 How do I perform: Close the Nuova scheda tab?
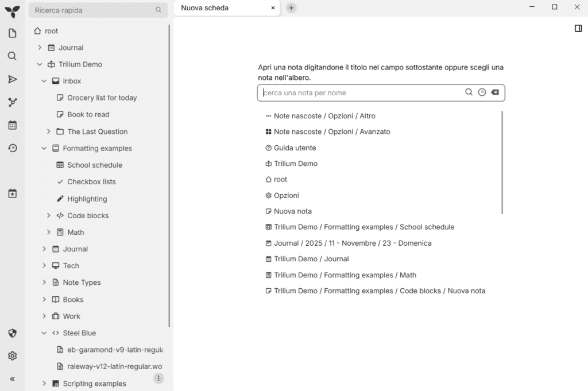pyautogui.click(x=273, y=8)
